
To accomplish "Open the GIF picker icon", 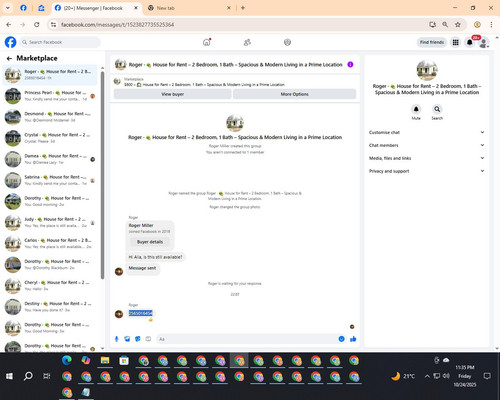I will tap(148, 339).
